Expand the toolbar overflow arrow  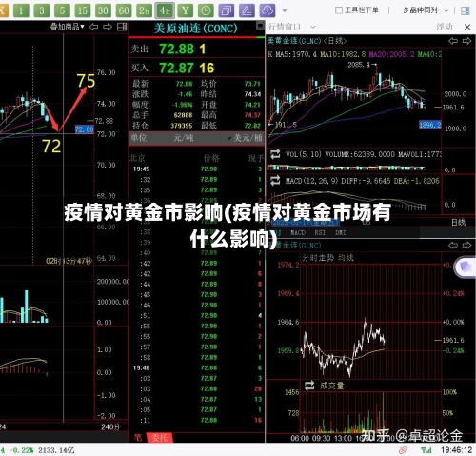pos(285,10)
